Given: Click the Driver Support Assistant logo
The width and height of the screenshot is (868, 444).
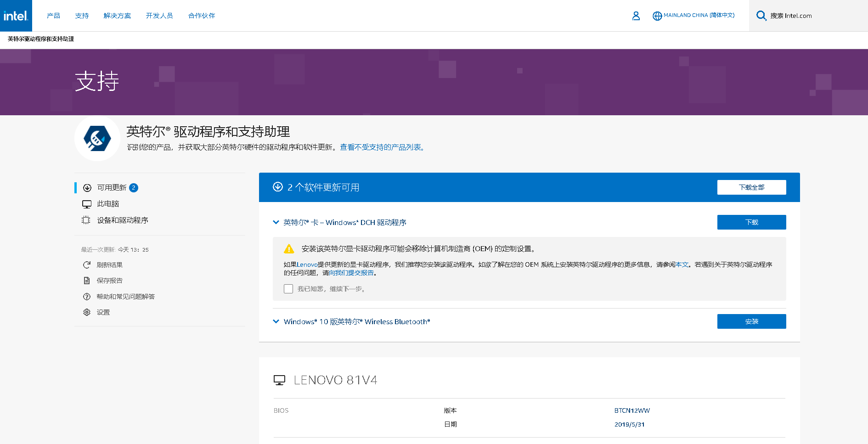Looking at the screenshot, I should (97, 138).
